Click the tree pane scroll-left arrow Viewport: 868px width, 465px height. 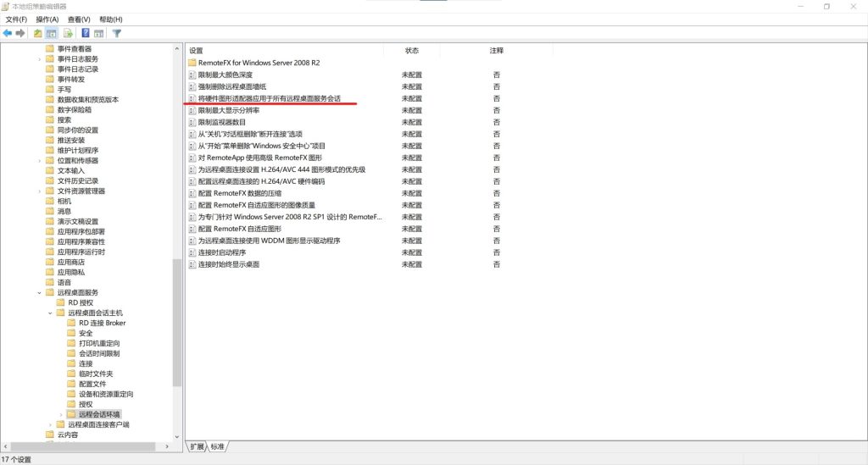point(6,446)
